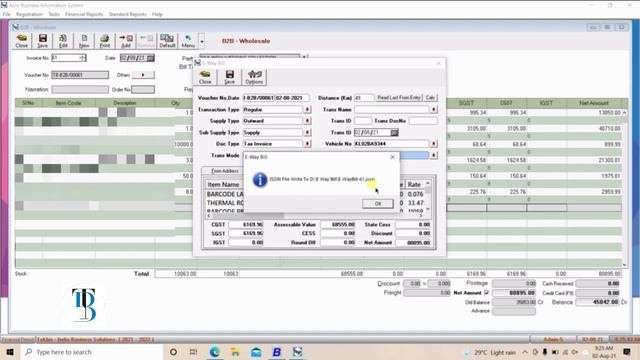
Task: Click the Advance field
Action: (x=514, y=311)
